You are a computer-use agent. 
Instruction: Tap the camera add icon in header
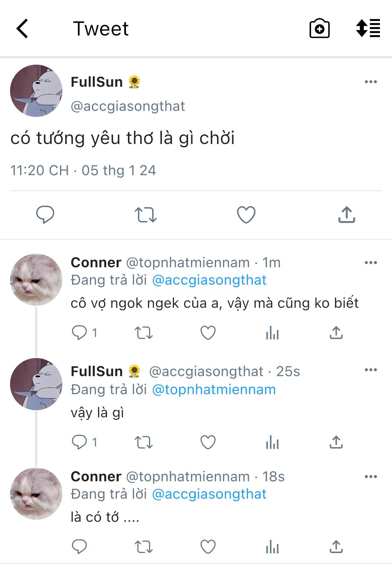click(319, 29)
